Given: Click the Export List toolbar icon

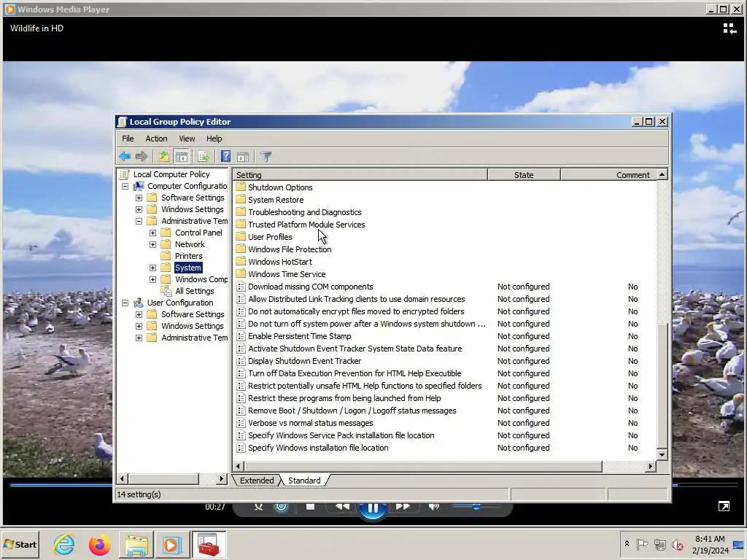Looking at the screenshot, I should (x=204, y=156).
